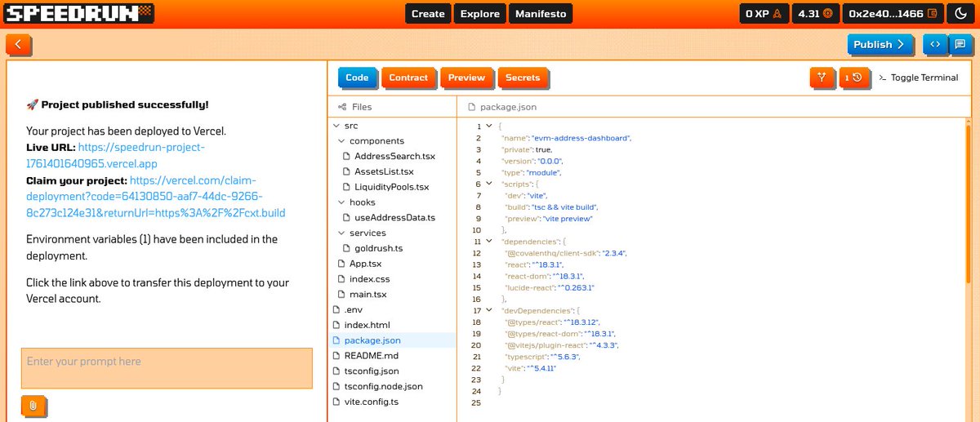Click the Files tree icon in the panel header
The width and height of the screenshot is (980, 422).
[x=342, y=107]
